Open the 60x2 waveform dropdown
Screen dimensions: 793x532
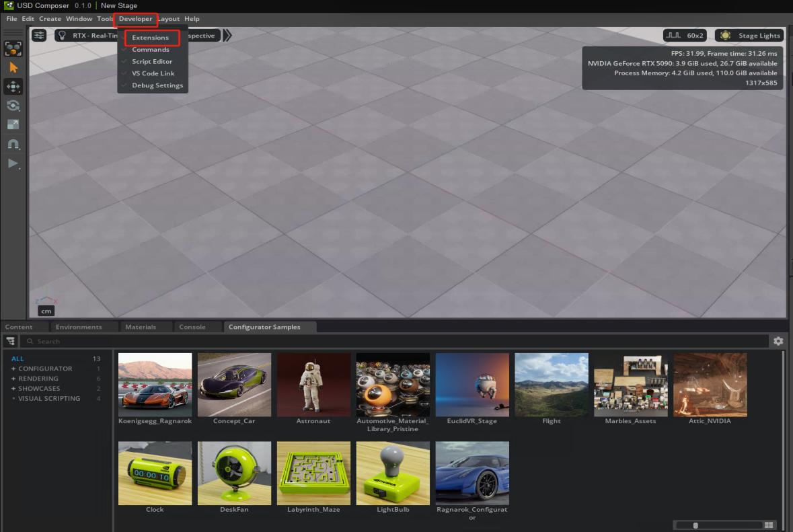tap(685, 36)
